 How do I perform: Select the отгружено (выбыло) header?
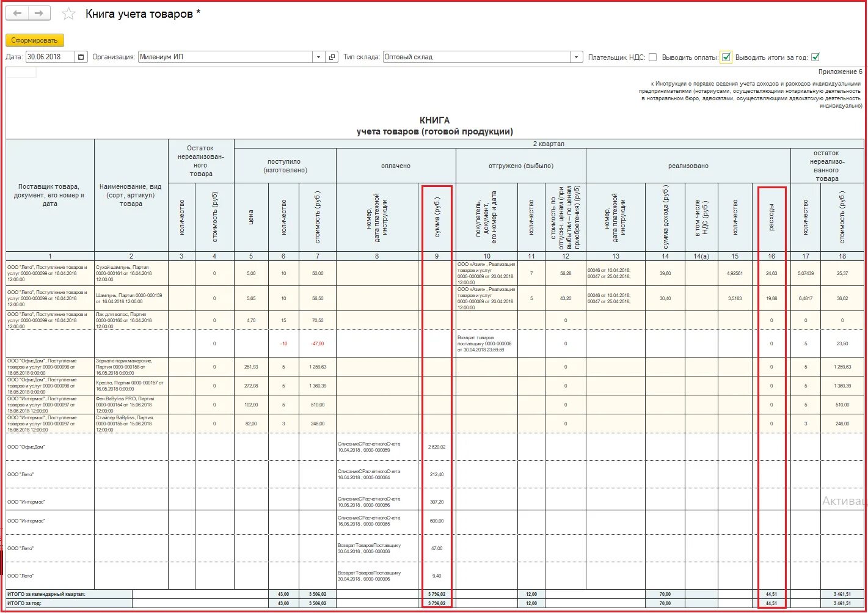521,166
